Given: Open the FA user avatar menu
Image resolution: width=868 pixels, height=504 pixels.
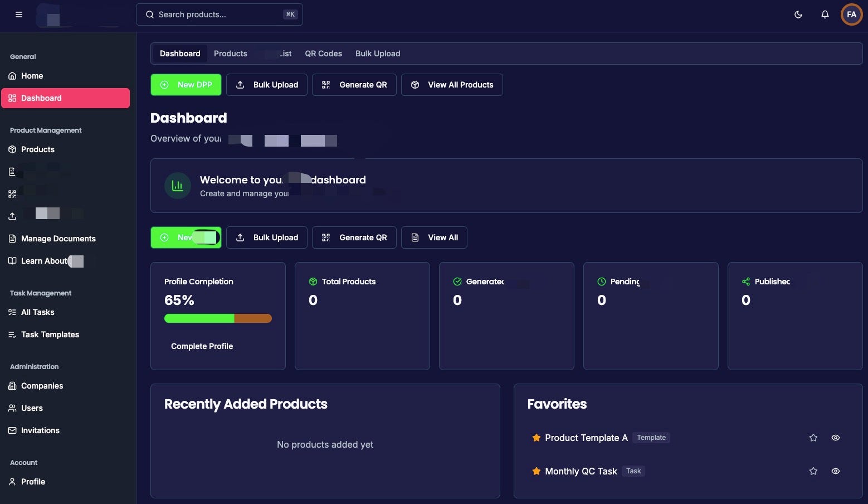Looking at the screenshot, I should 851,14.
